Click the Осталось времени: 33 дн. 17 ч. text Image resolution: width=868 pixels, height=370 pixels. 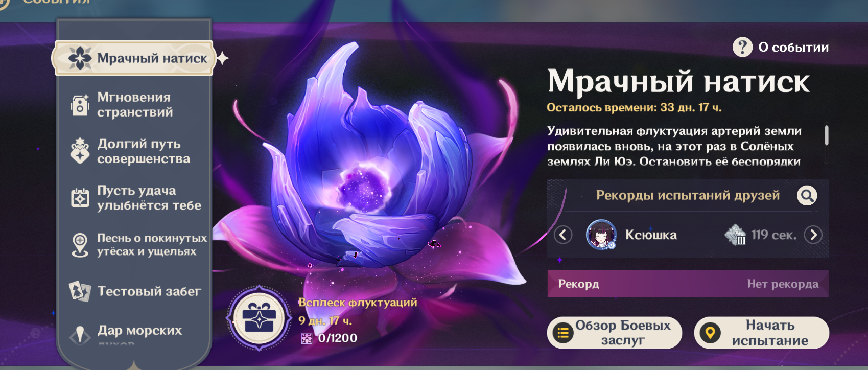tap(634, 108)
